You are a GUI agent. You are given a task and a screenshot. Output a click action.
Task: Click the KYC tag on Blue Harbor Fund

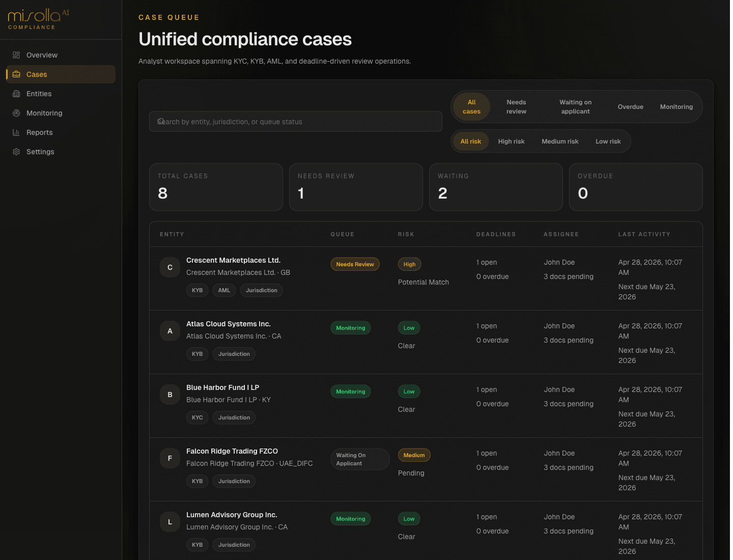pyautogui.click(x=198, y=417)
